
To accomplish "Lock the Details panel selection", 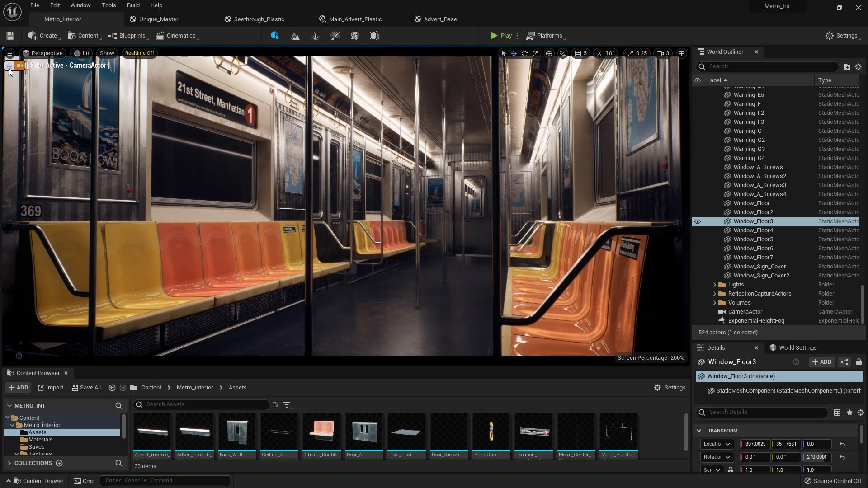I will [859, 362].
